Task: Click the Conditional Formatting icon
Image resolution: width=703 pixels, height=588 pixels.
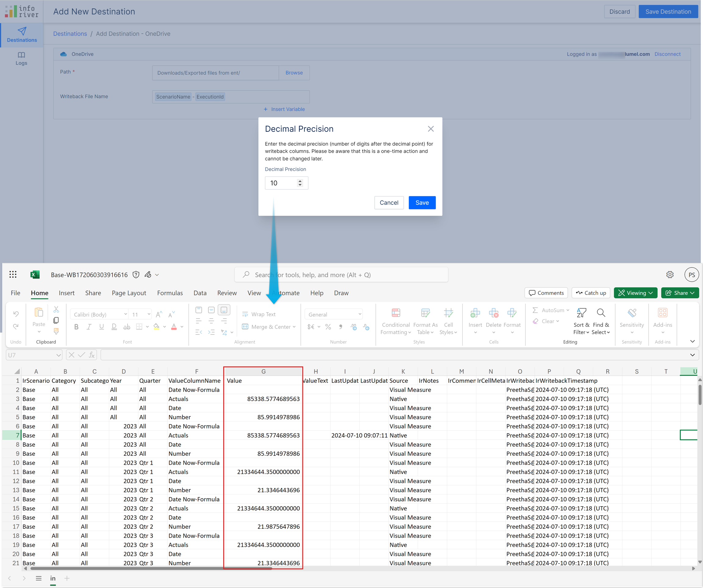Action: (x=396, y=313)
